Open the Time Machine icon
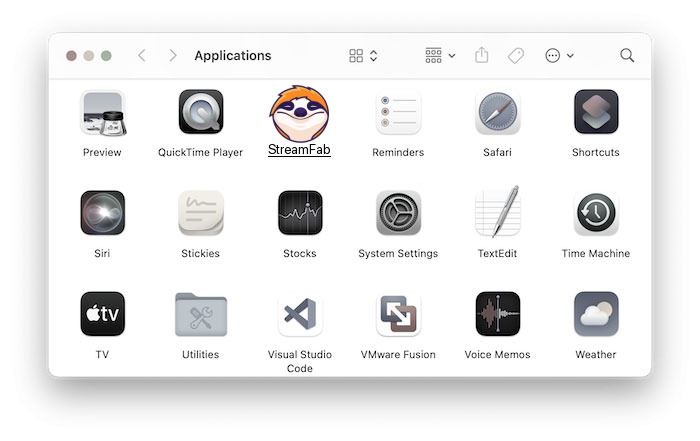The image size is (700, 441). click(x=596, y=213)
